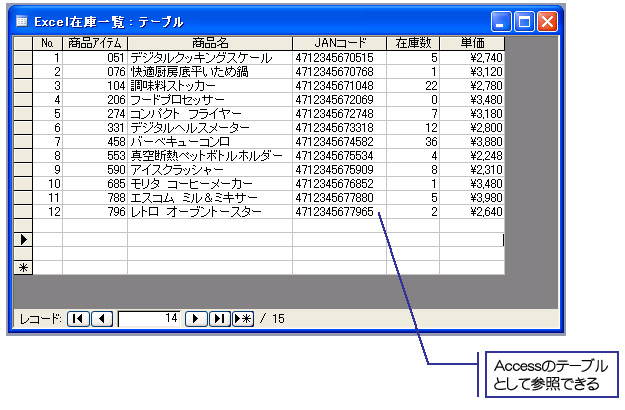Select the 商品名 column header

point(210,43)
